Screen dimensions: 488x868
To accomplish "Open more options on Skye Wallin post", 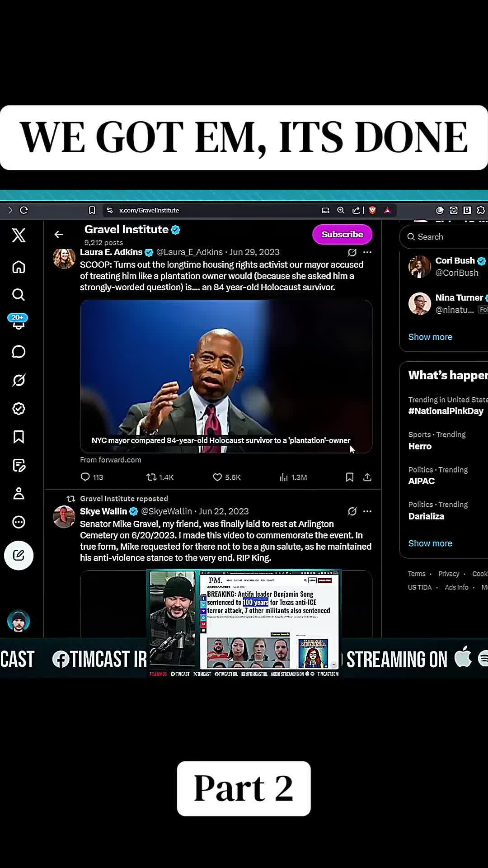I will (x=367, y=511).
